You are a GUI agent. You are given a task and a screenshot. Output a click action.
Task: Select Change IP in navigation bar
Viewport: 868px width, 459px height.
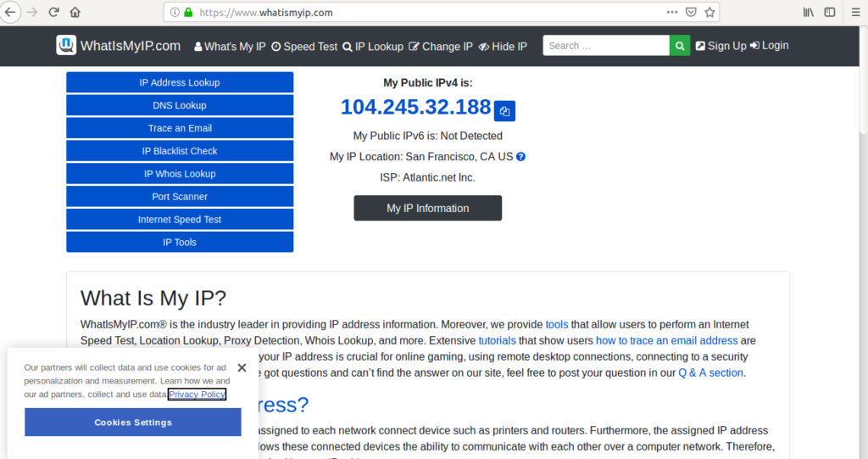click(x=441, y=47)
